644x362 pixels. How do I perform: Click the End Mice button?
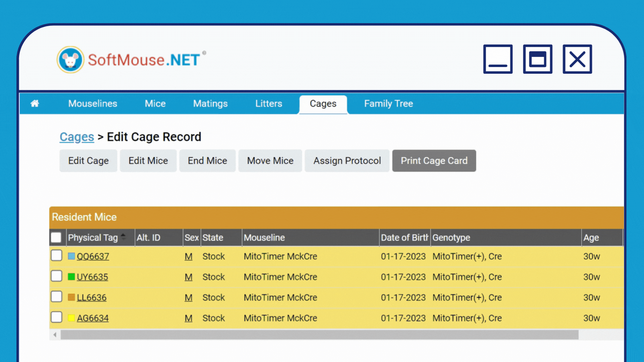[x=207, y=161]
